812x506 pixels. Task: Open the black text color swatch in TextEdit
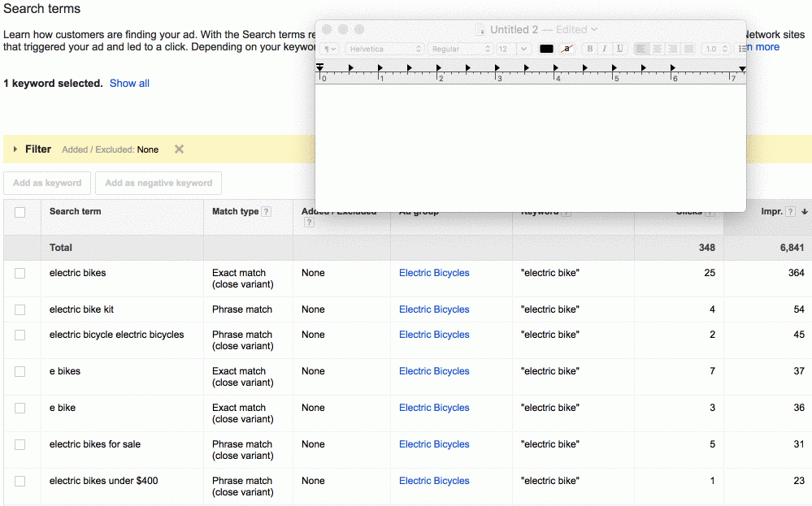(x=546, y=49)
